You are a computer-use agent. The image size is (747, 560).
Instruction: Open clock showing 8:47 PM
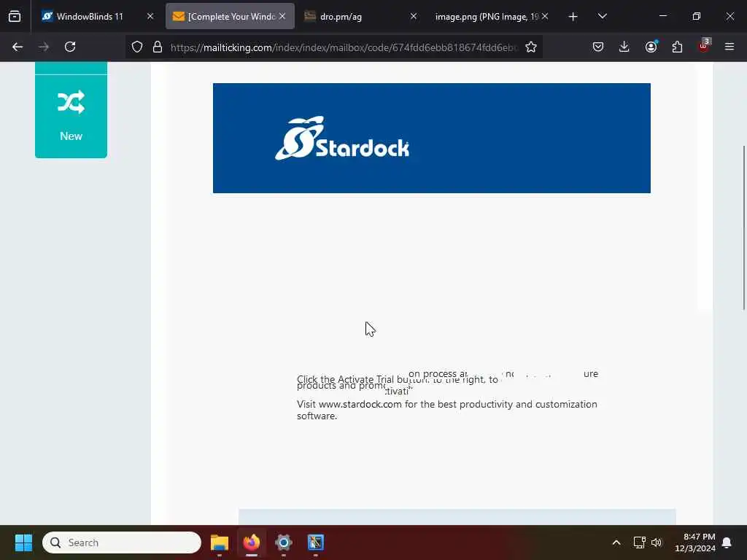click(x=695, y=542)
